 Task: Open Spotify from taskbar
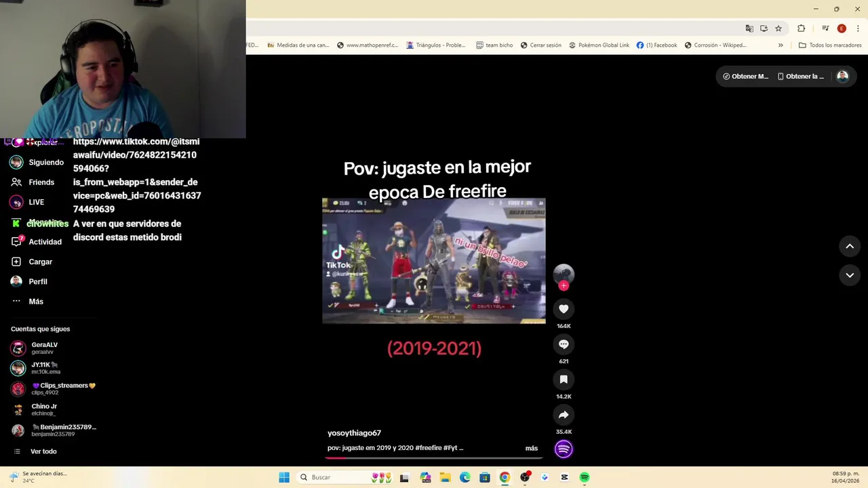tap(585, 477)
